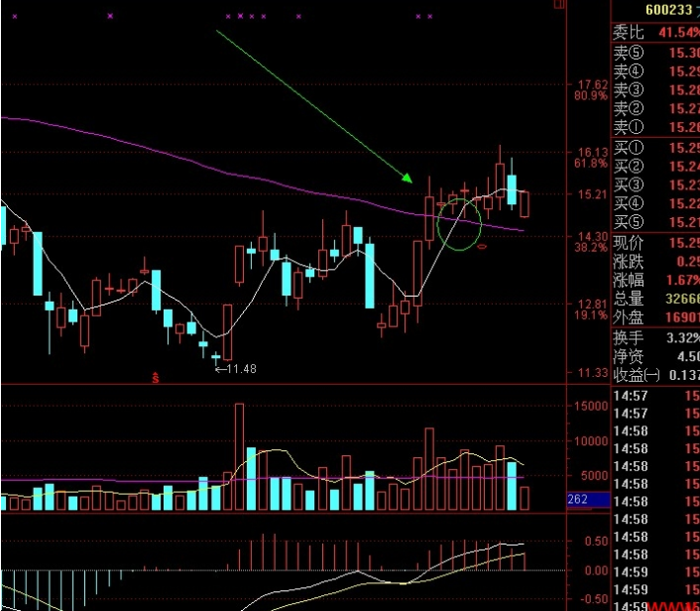Select the 卖① ask level row
This screenshot has width=700, height=611.
point(655,127)
